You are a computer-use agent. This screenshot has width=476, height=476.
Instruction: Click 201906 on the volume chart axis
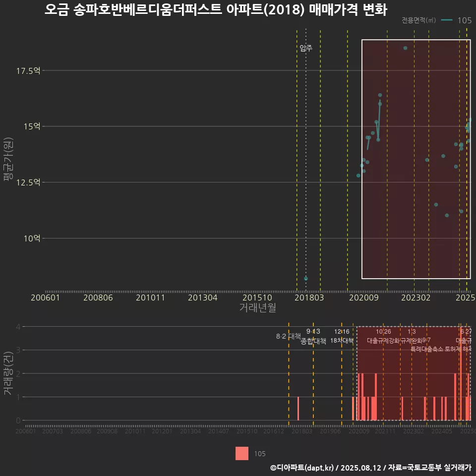coord(330,431)
